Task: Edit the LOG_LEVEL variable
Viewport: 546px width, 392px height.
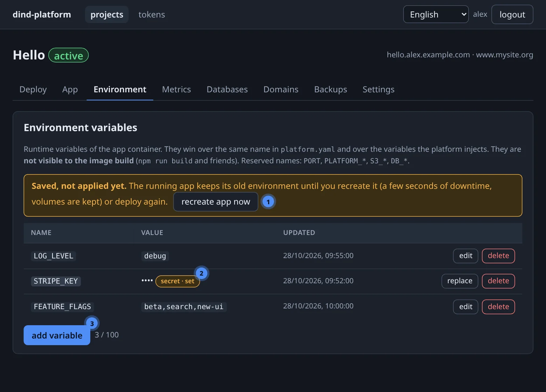Action: pos(465,256)
